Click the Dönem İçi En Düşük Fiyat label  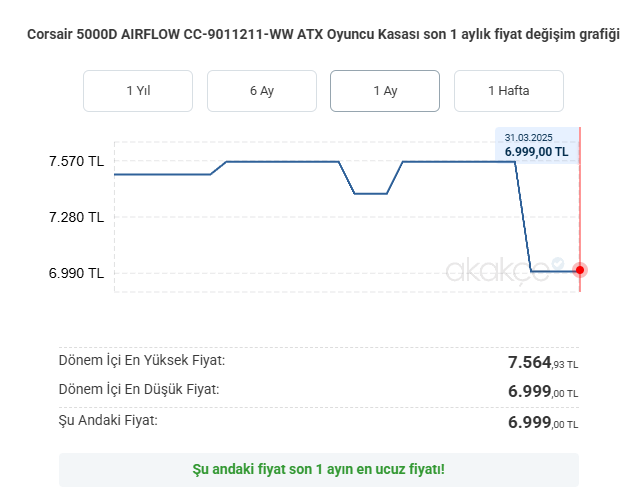pyautogui.click(x=139, y=389)
